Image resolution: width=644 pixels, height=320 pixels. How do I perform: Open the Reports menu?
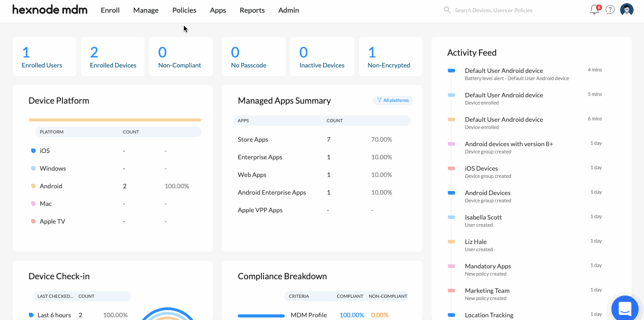pyautogui.click(x=252, y=10)
